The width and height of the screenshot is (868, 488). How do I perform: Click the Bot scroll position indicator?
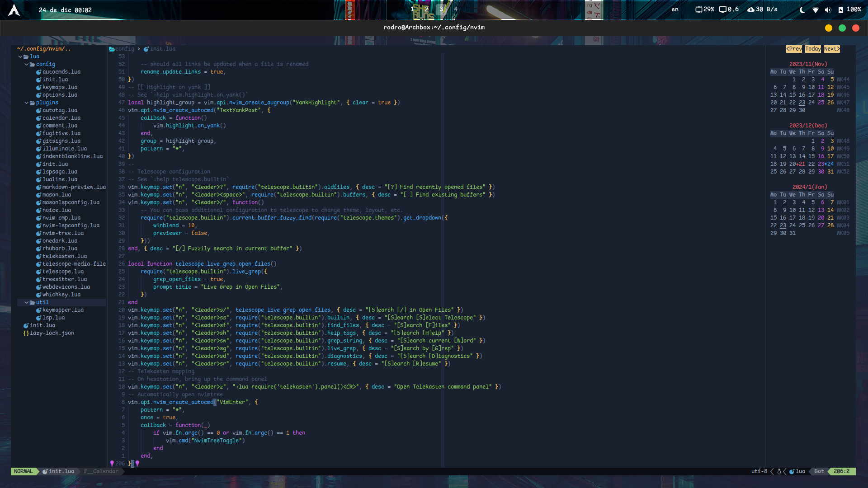(x=819, y=471)
